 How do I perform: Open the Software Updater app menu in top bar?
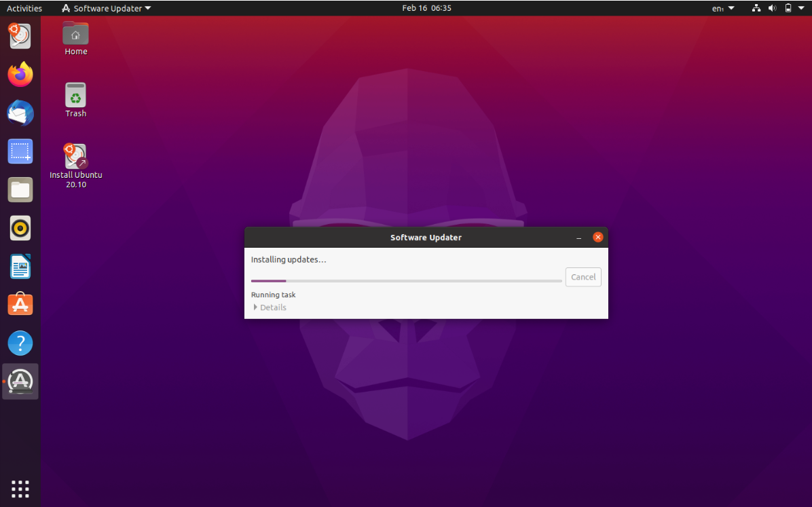(x=106, y=8)
